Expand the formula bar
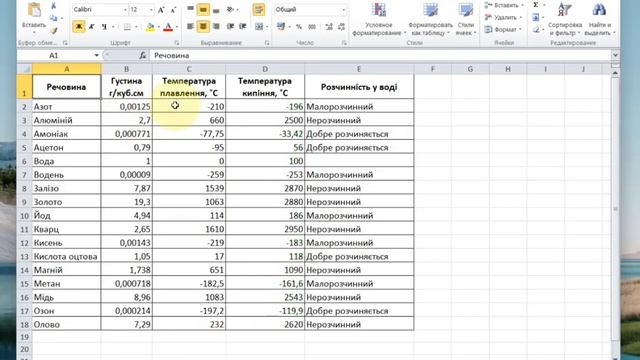The width and height of the screenshot is (640, 360). 615,56
